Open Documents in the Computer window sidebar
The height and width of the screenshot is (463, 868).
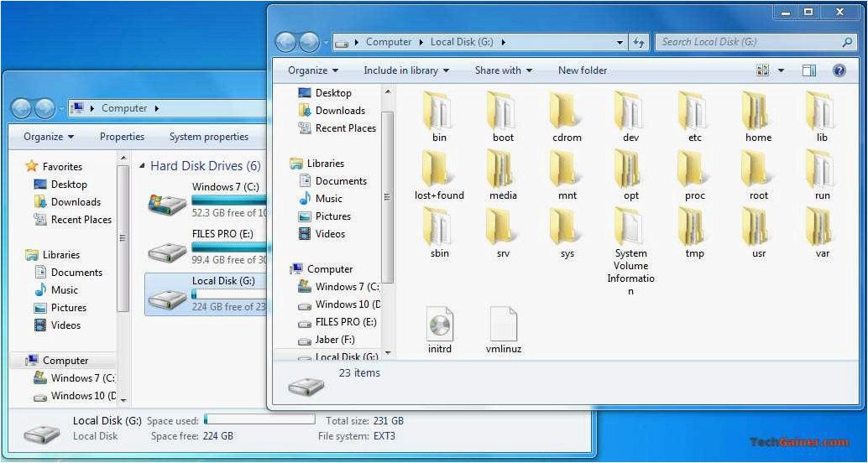[68, 272]
